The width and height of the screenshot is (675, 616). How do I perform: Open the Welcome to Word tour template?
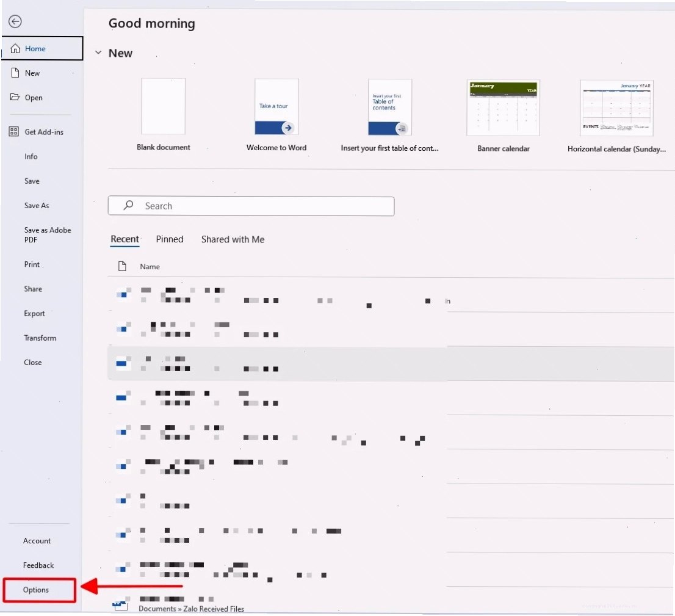click(276, 115)
